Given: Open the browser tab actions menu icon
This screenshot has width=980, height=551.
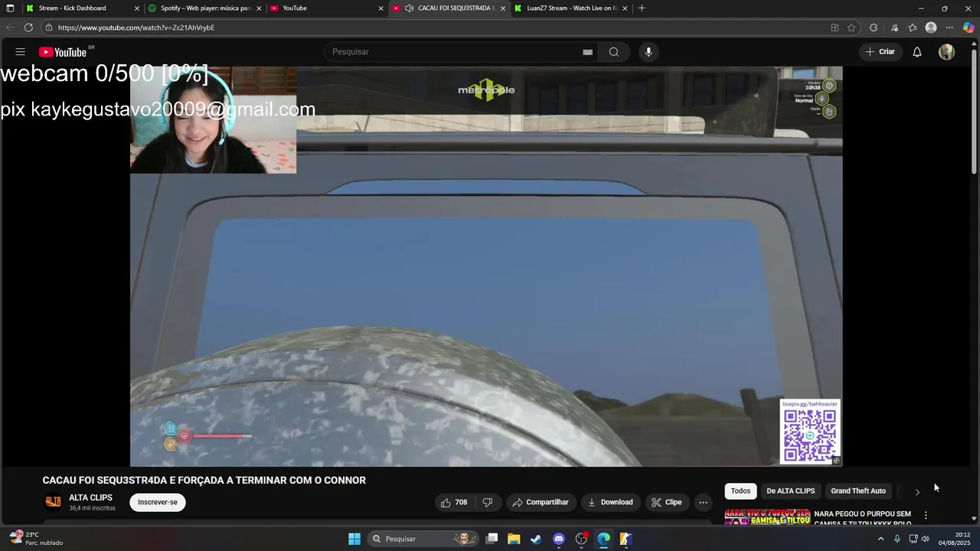Looking at the screenshot, I should tap(10, 8).
